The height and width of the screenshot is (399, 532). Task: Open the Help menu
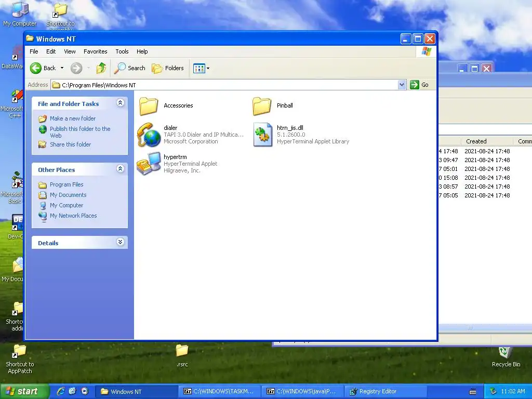pos(142,51)
